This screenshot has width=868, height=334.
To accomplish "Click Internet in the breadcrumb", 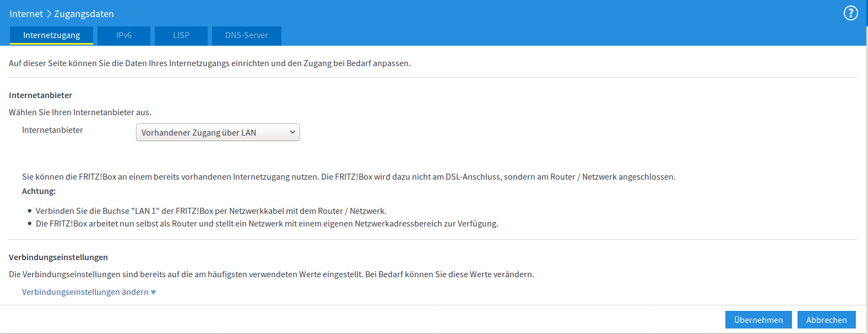I will (x=26, y=14).
